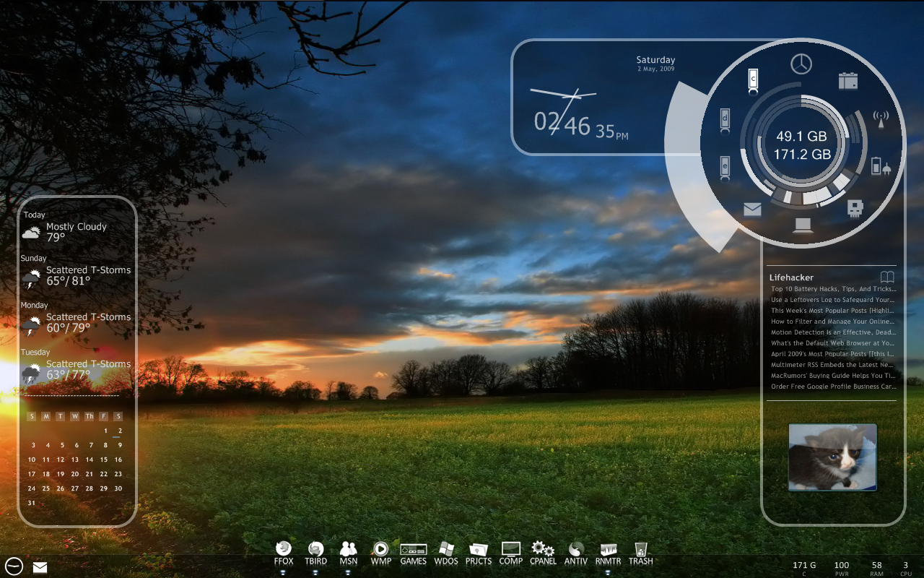Select the C drive icon in circular gauge
924x578 pixels.
click(x=753, y=80)
